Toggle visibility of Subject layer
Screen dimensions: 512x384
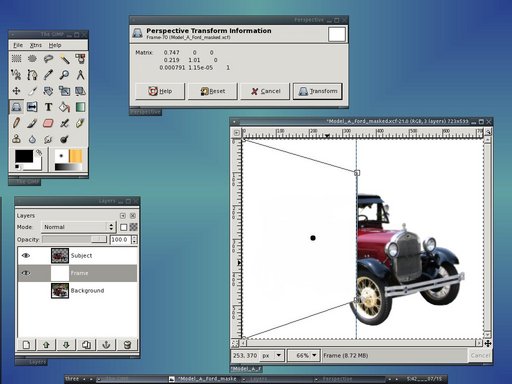pos(26,256)
